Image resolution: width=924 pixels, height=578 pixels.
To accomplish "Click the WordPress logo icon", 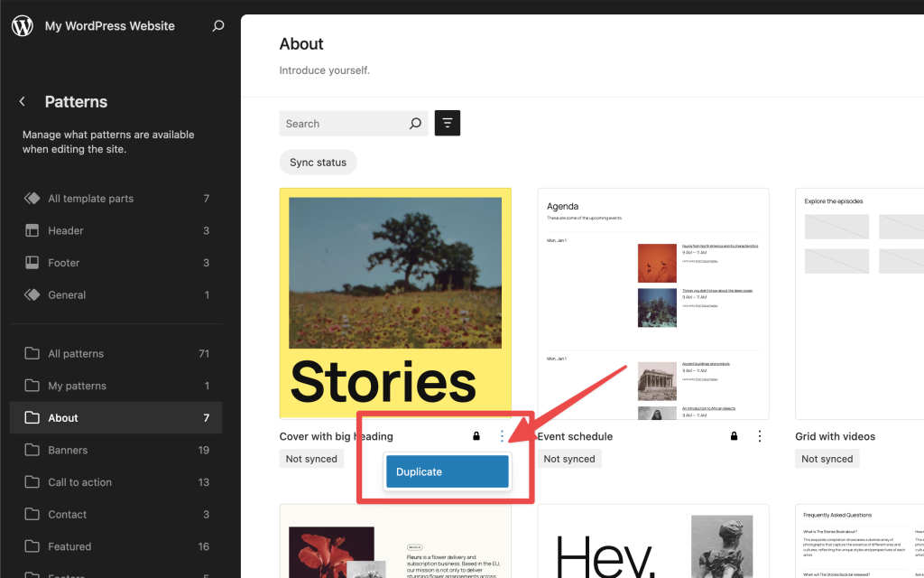I will coord(22,25).
